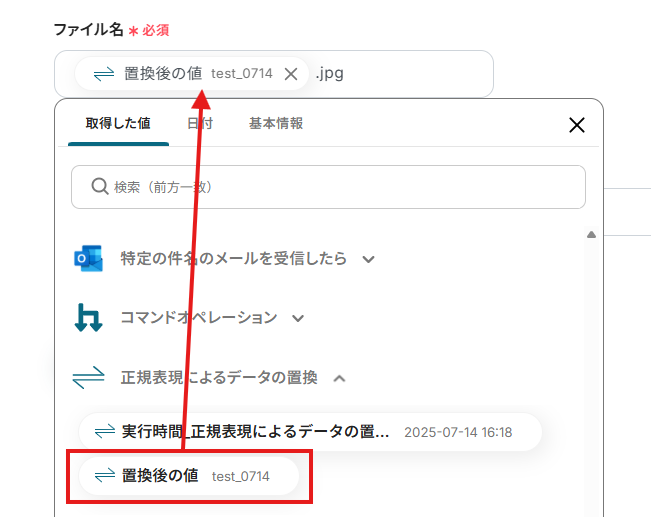
Task: Expand the コマンドオペレーション section
Action: (x=298, y=319)
